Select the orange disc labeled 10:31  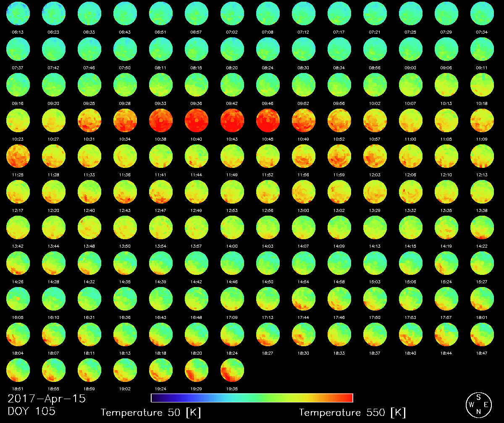click(x=89, y=120)
